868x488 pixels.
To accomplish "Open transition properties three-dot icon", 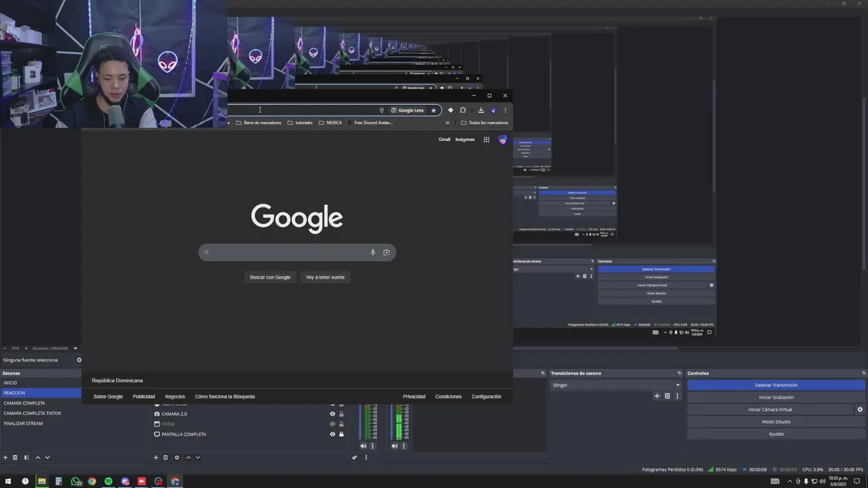I will 677,396.
